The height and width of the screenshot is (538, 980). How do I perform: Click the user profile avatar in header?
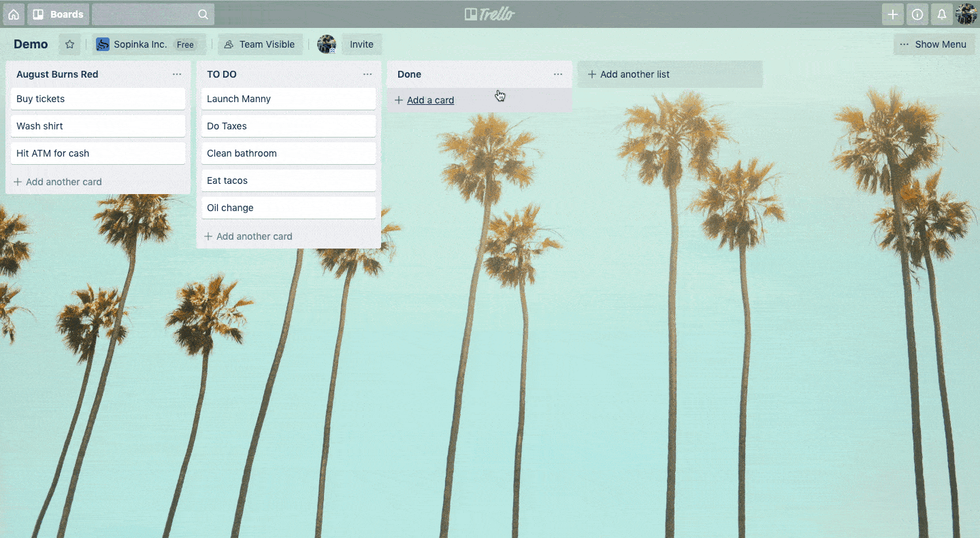pyautogui.click(x=966, y=14)
